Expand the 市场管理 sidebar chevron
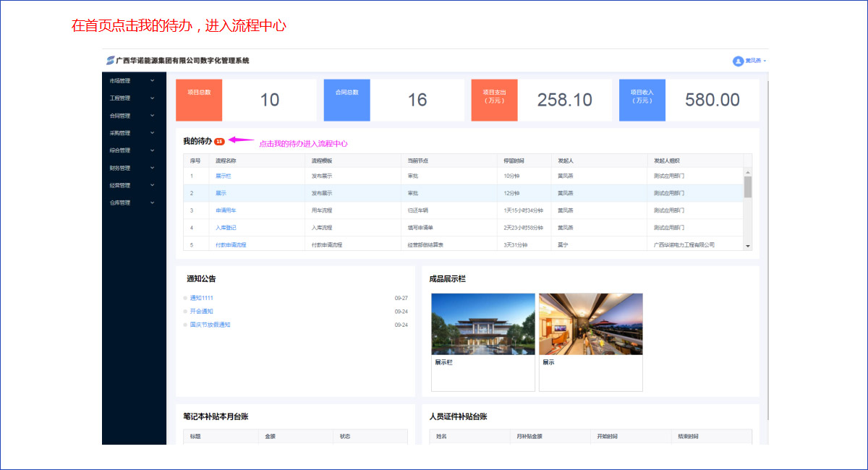Image resolution: width=868 pixels, height=470 pixels. 153,80
